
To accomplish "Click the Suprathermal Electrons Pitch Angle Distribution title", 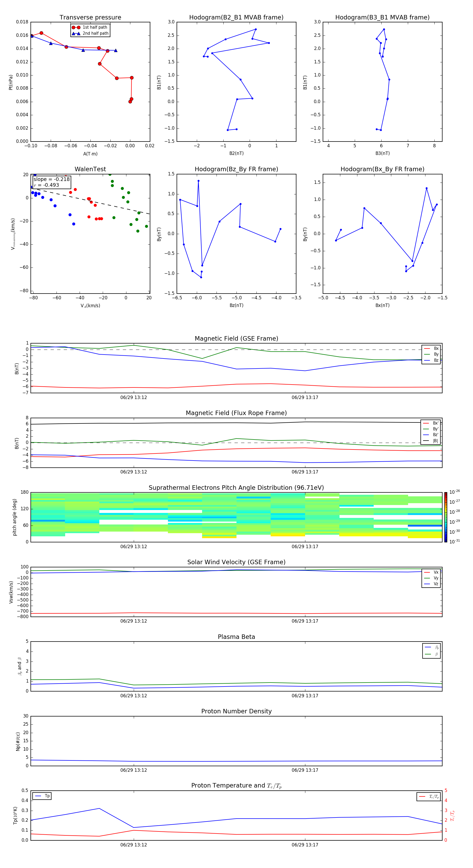I will coord(236,488).
